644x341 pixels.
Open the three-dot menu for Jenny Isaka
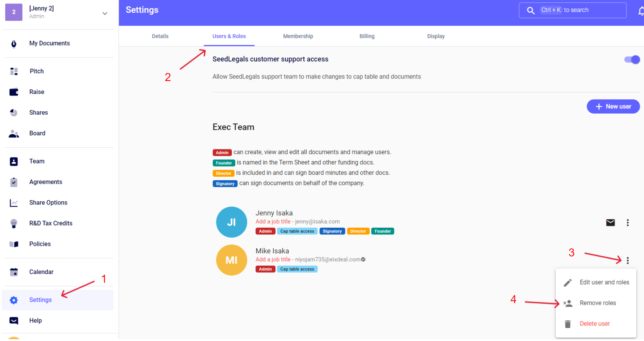(628, 222)
